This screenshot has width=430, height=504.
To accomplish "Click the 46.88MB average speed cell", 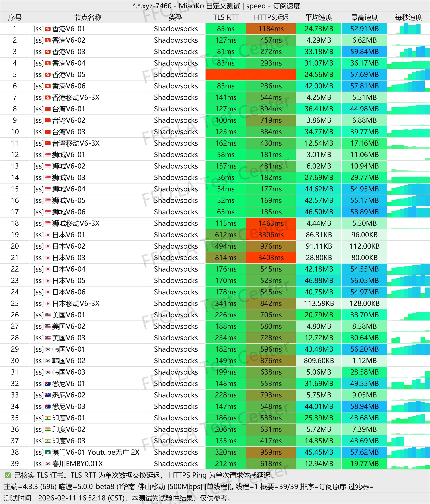I will click(x=319, y=280).
